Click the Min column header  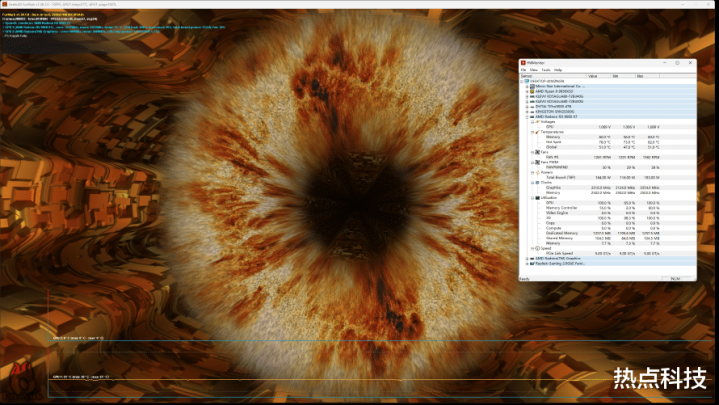pos(623,76)
